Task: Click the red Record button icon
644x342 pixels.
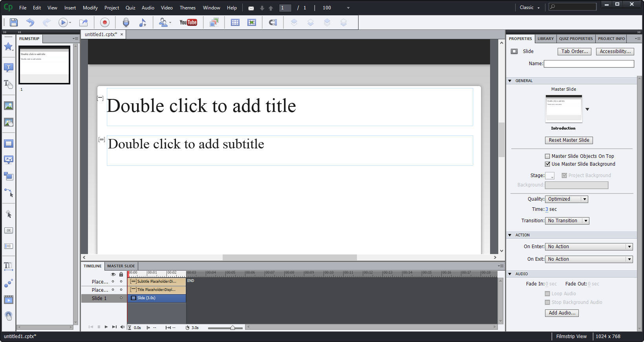Action: pos(104,22)
